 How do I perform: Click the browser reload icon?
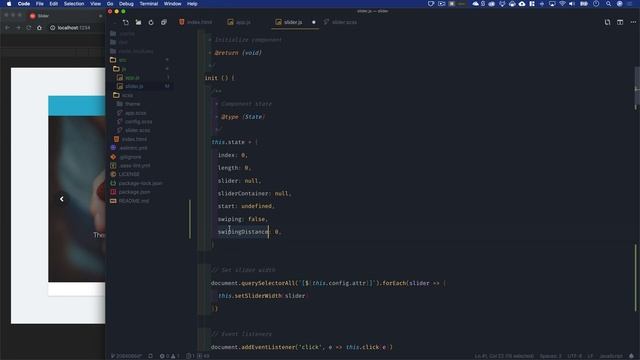29,28
